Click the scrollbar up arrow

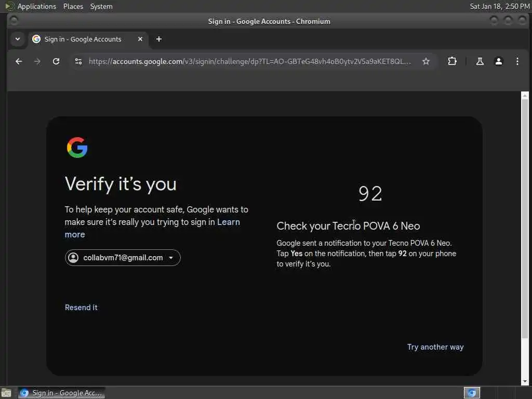click(x=525, y=96)
